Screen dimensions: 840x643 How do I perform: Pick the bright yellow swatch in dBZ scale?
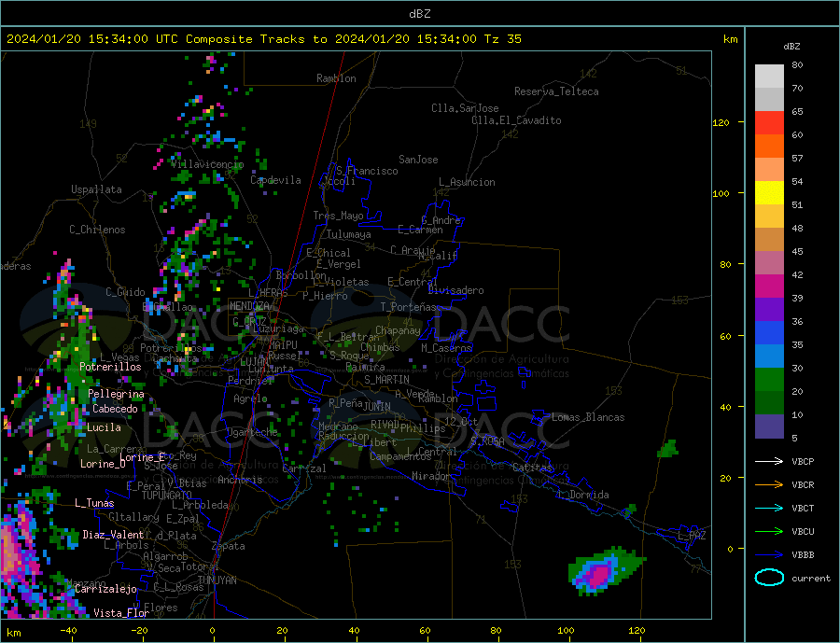point(769,193)
